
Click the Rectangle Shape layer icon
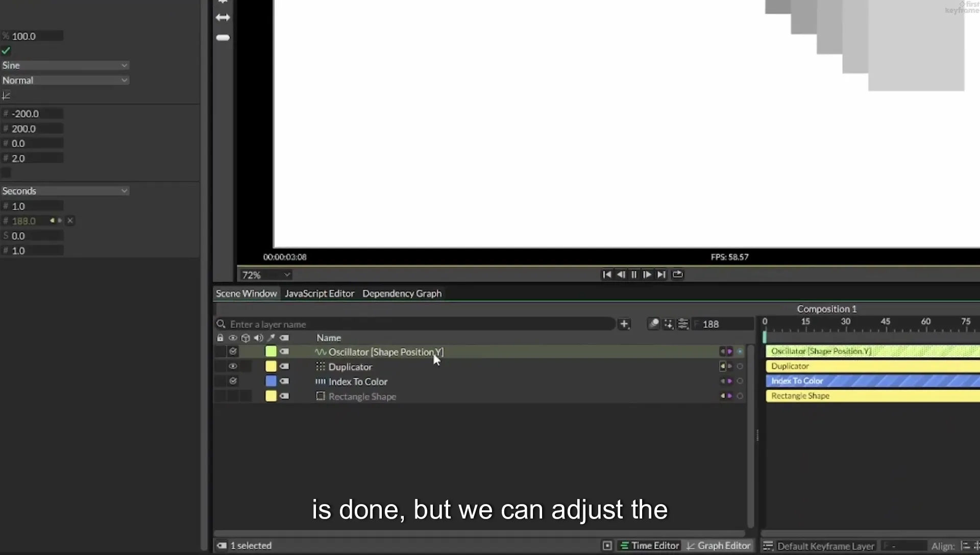click(x=321, y=396)
